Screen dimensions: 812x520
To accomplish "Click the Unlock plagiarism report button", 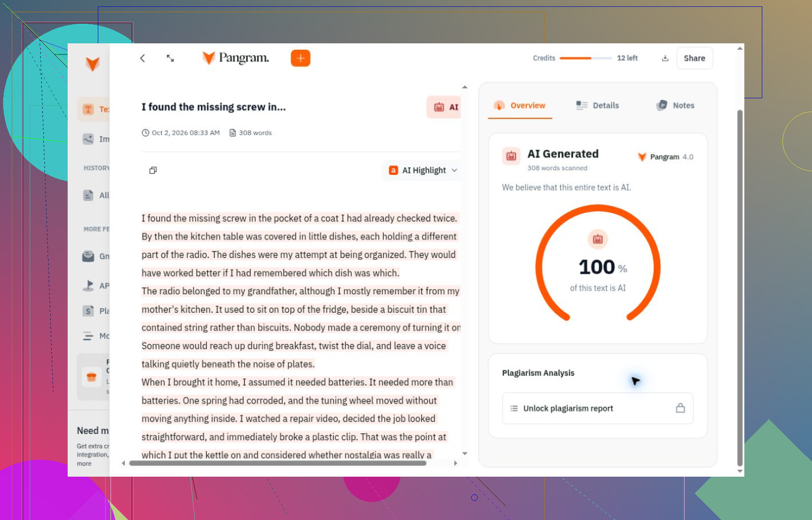I will 597,408.
